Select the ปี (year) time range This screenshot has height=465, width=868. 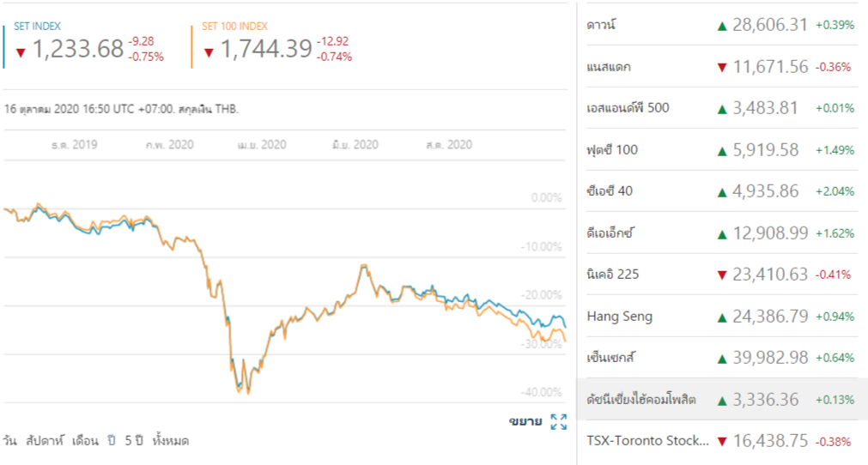[112, 441]
